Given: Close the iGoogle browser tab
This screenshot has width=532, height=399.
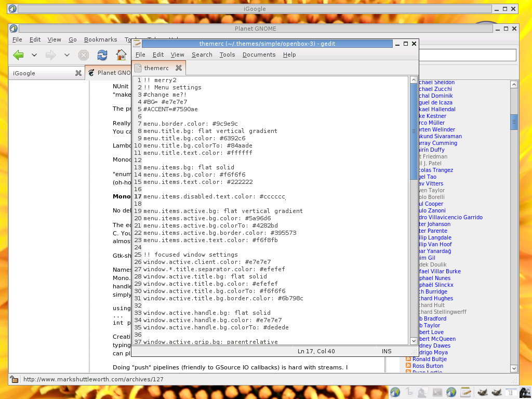Looking at the screenshot, I should coord(78,73).
